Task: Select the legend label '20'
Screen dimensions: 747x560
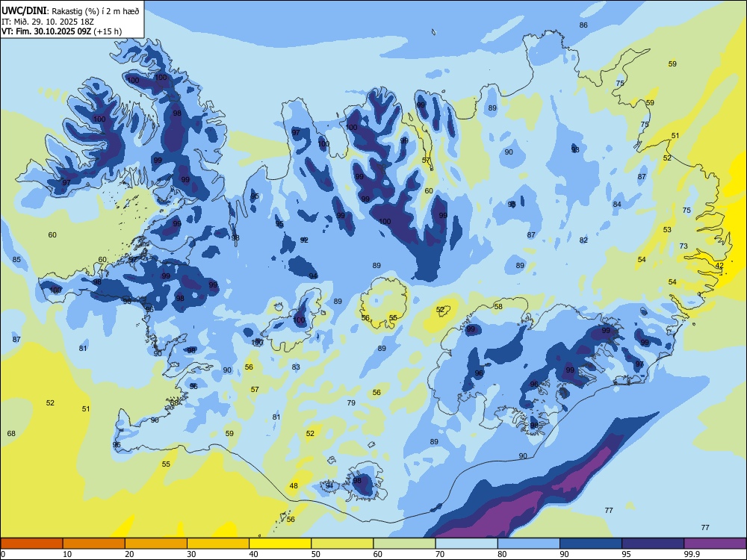Action: tap(129, 554)
